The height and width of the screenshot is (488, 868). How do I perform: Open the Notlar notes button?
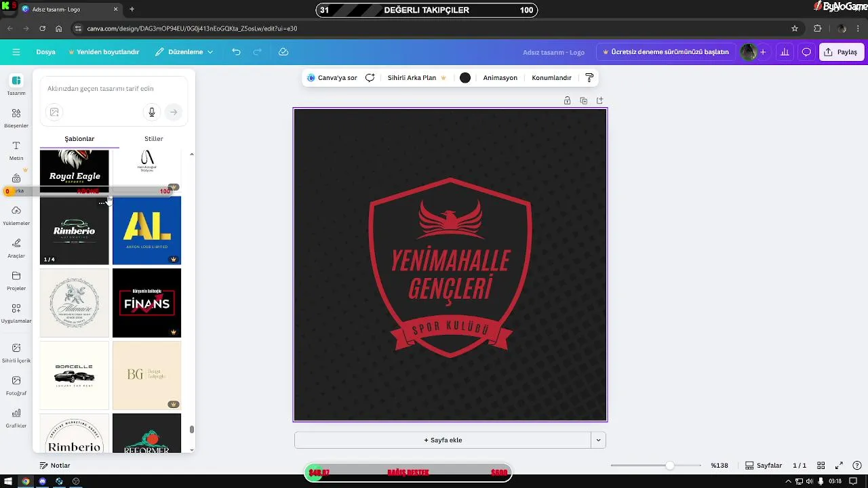coord(55,466)
